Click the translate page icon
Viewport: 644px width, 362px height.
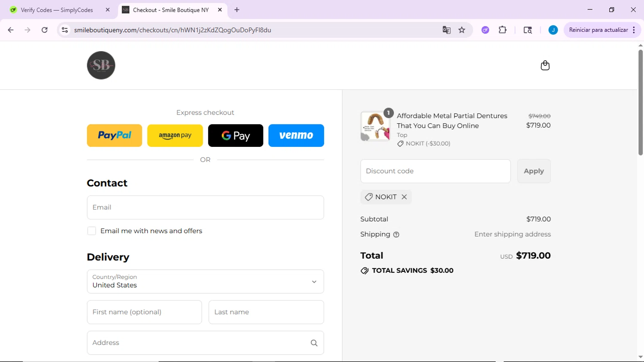coord(447,30)
